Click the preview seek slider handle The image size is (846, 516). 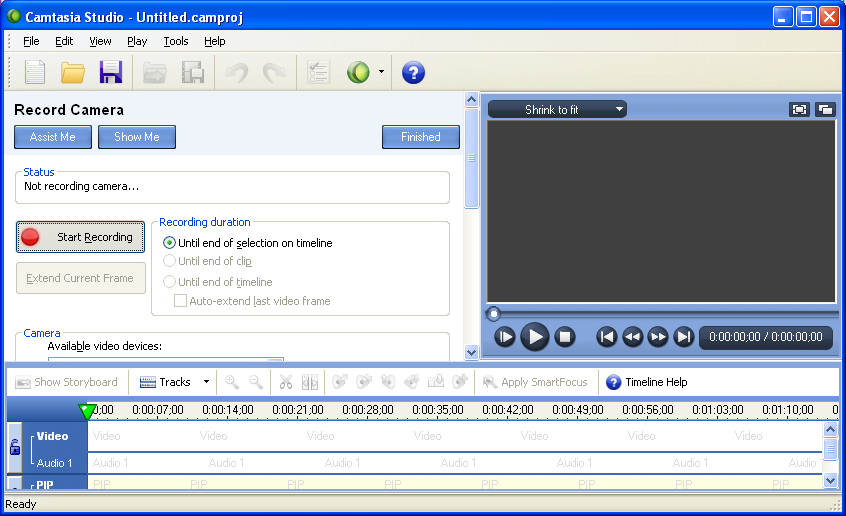click(x=493, y=313)
